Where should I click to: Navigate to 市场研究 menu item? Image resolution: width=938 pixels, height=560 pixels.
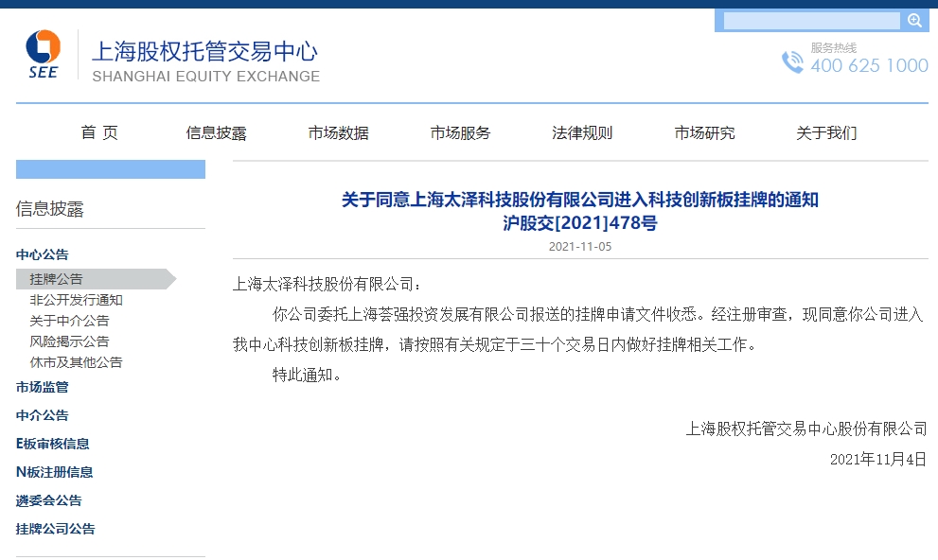point(704,133)
